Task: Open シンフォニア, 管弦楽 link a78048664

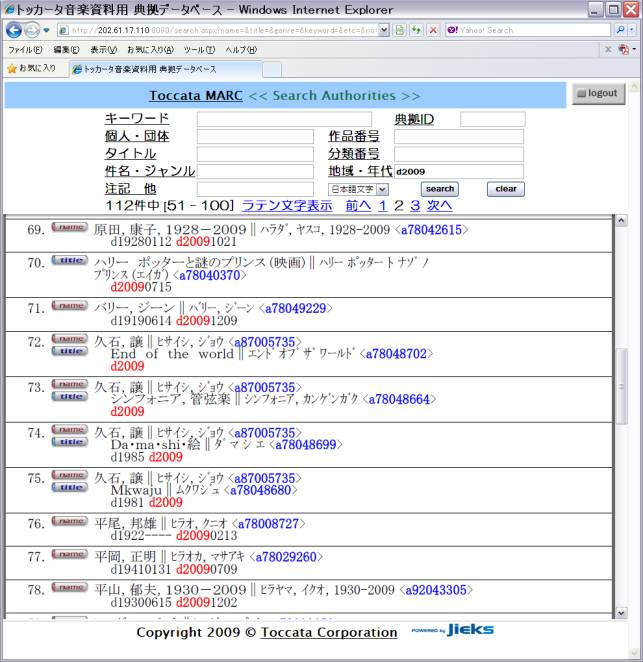Action: pyautogui.click(x=399, y=399)
